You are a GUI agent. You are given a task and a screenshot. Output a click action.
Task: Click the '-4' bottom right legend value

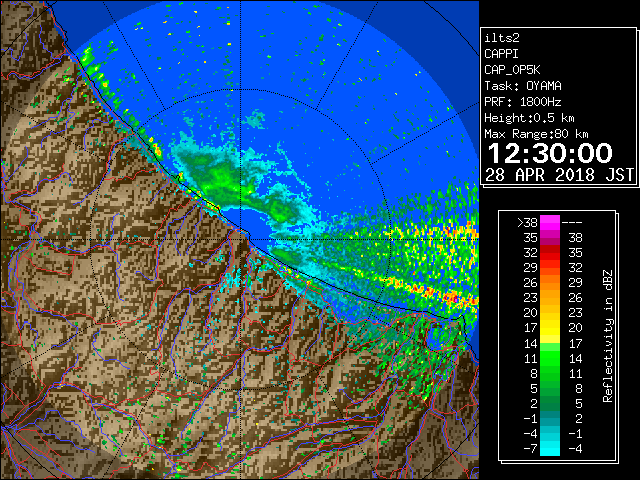[x=575, y=449]
